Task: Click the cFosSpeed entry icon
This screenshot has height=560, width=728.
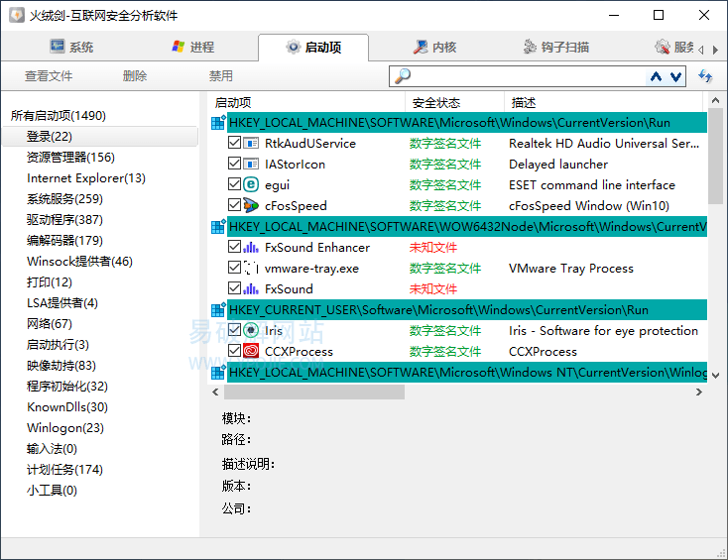Action: (x=251, y=206)
